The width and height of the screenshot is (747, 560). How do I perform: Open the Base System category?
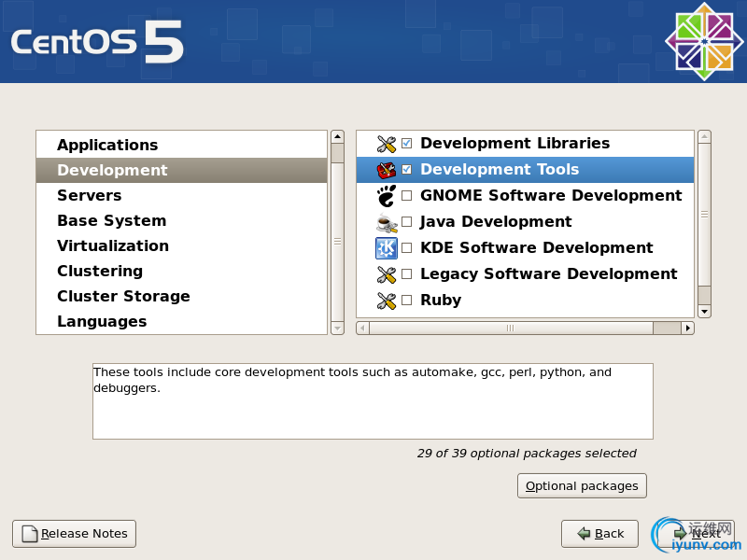[182, 220]
